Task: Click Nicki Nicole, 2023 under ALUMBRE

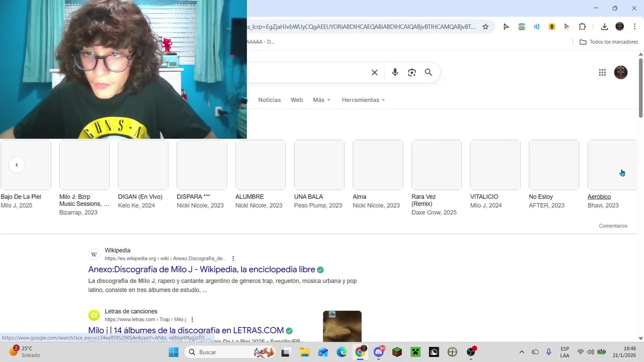Action: tap(259, 206)
